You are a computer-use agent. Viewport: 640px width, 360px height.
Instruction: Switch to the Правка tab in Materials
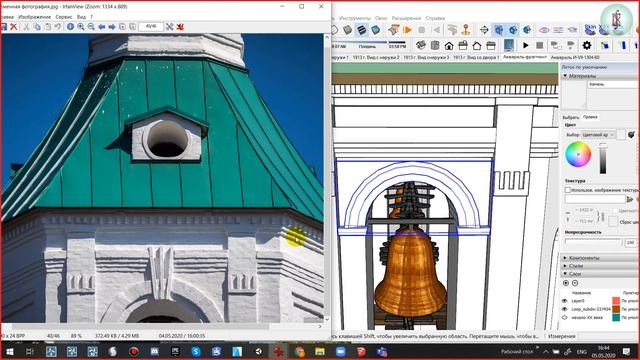tap(590, 117)
